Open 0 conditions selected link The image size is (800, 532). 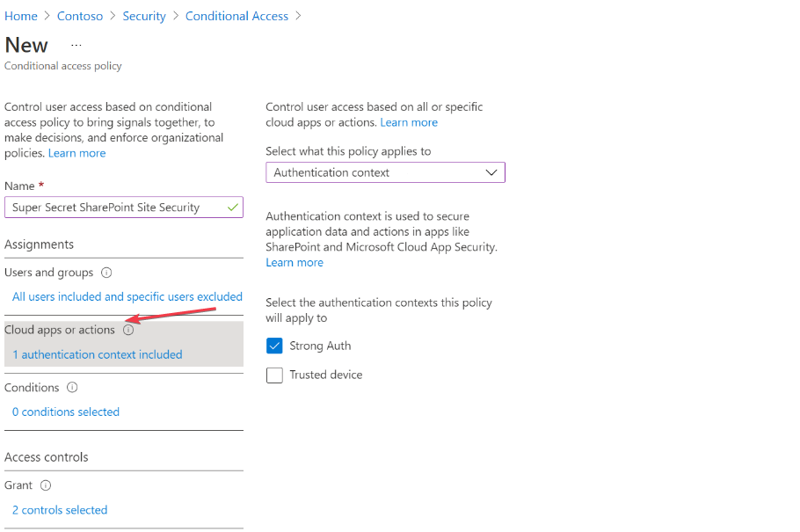pyautogui.click(x=66, y=412)
